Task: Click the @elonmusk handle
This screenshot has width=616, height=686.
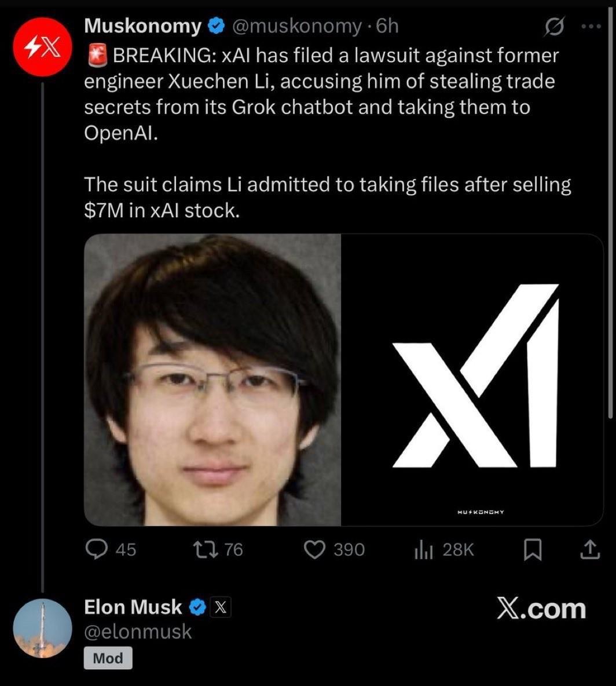Action: pyautogui.click(x=138, y=632)
